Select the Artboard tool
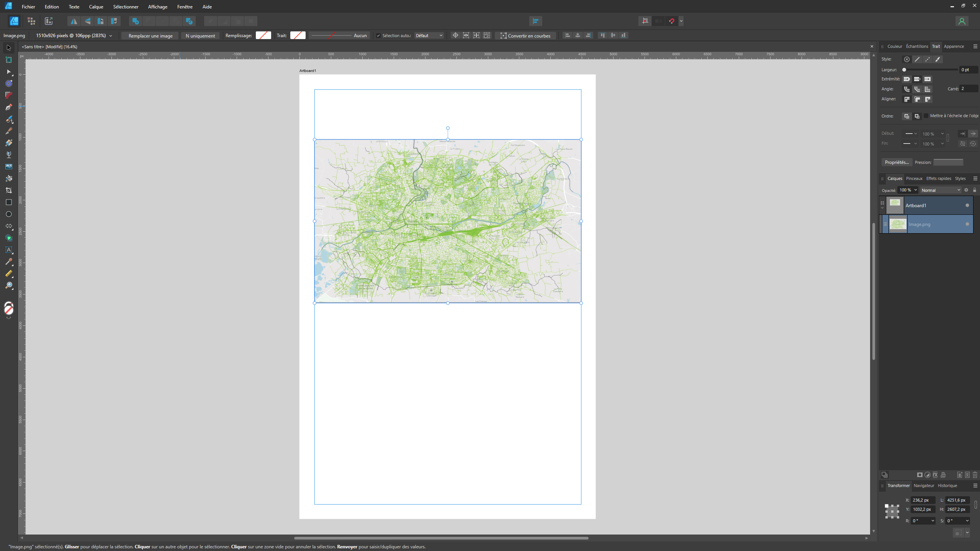The width and height of the screenshot is (980, 551). click(x=8, y=60)
